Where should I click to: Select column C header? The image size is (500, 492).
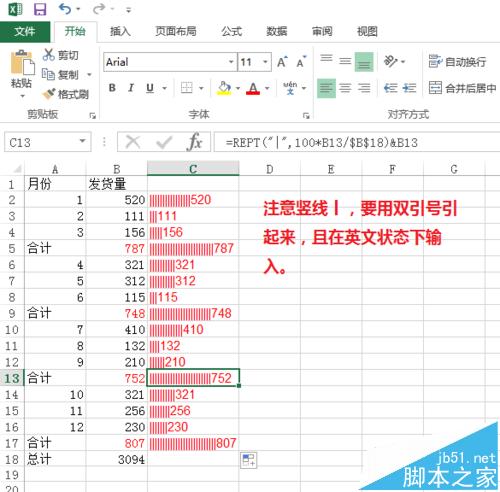tap(193, 169)
